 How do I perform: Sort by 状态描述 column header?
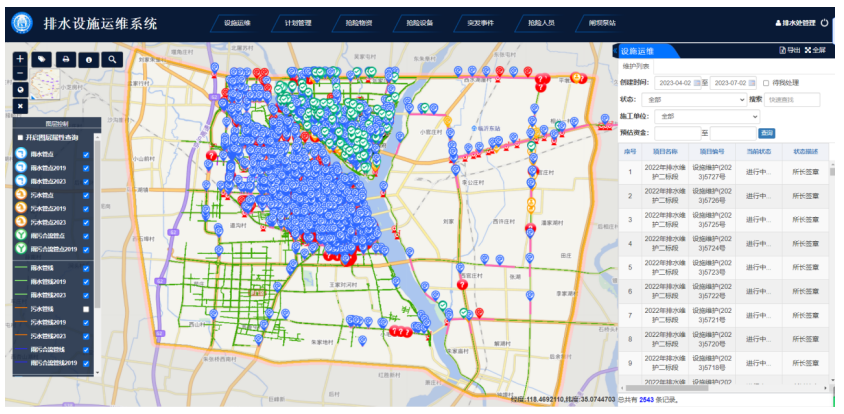[x=806, y=152]
